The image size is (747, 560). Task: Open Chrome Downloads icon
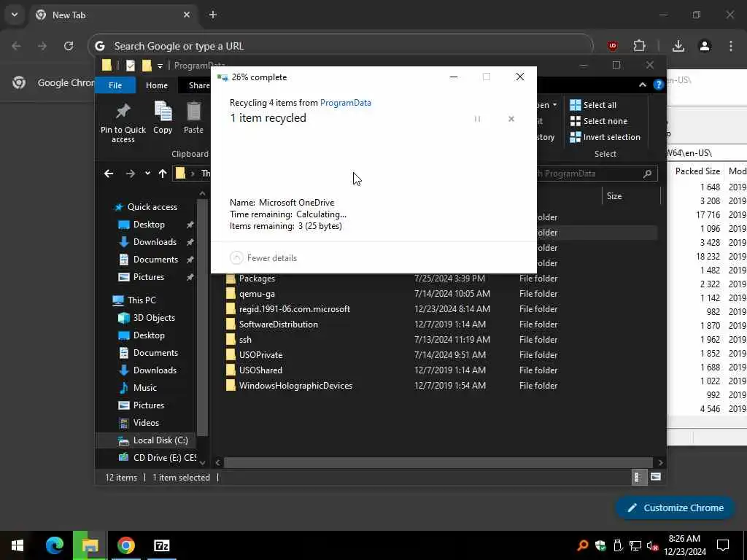[678, 46]
